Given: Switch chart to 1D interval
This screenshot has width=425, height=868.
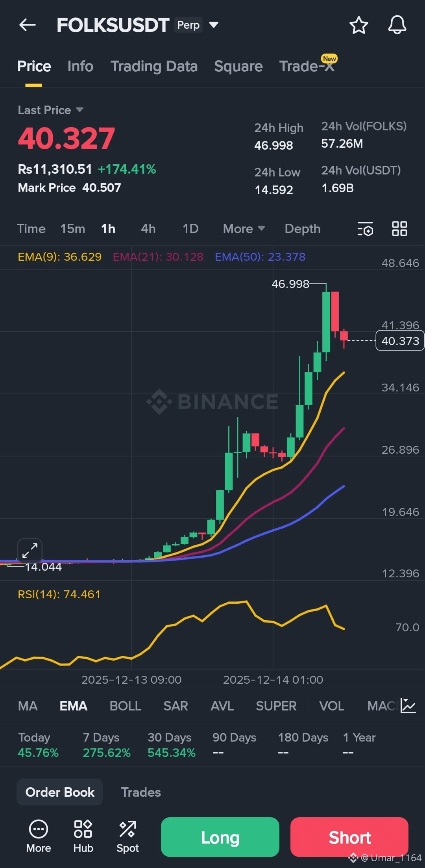Looking at the screenshot, I should (x=190, y=229).
